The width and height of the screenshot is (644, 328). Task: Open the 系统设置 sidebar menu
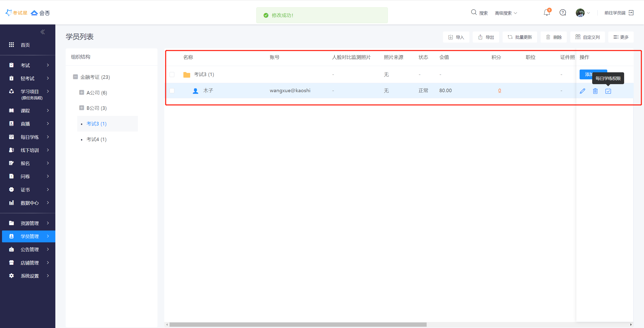pos(29,276)
